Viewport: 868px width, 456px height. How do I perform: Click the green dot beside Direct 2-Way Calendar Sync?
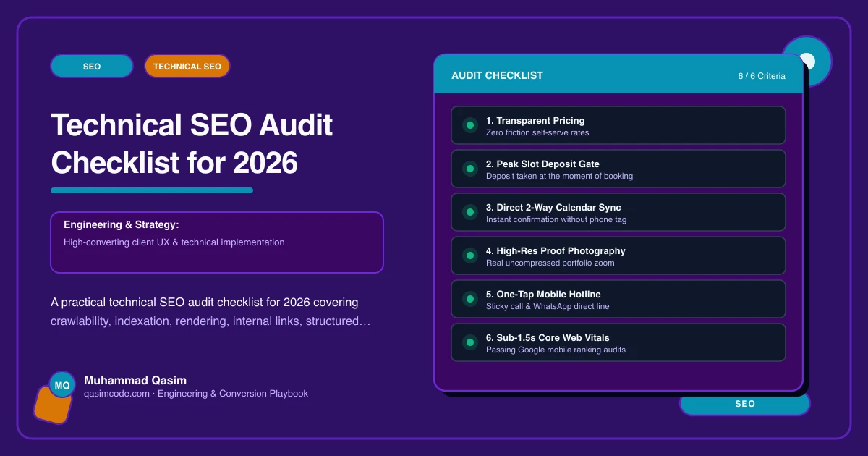(469, 212)
